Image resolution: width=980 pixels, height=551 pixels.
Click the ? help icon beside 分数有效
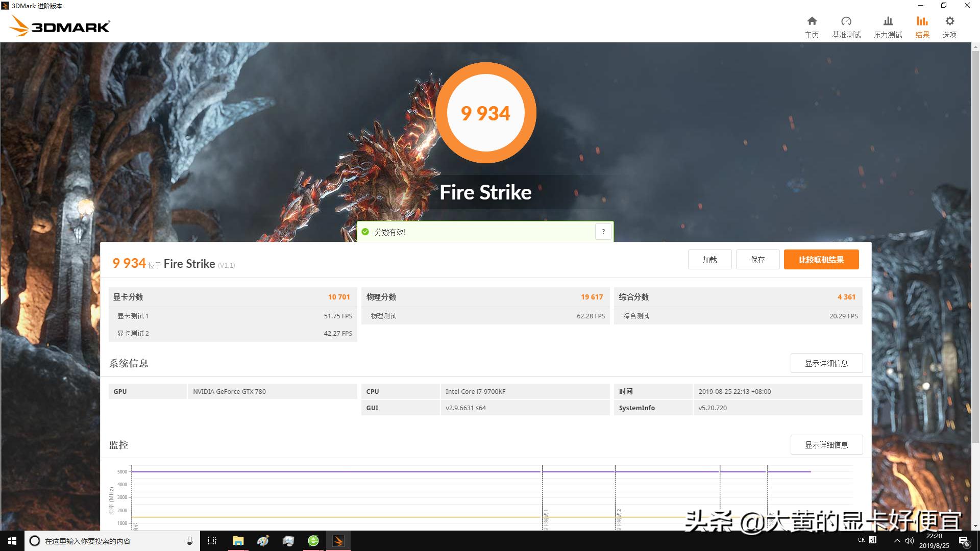(603, 232)
